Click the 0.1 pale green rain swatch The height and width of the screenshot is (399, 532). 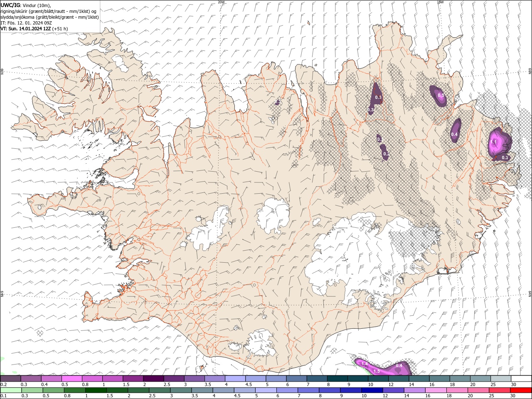(11, 390)
